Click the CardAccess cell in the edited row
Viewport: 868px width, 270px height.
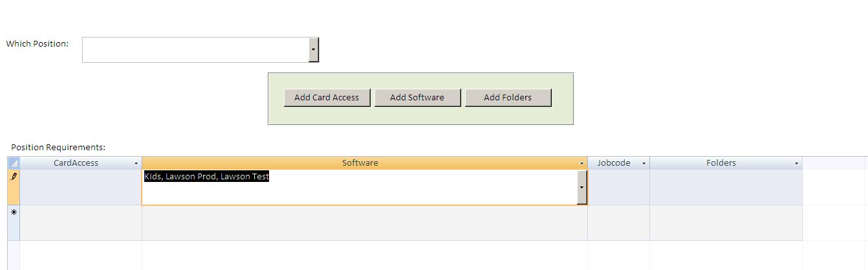point(81,187)
